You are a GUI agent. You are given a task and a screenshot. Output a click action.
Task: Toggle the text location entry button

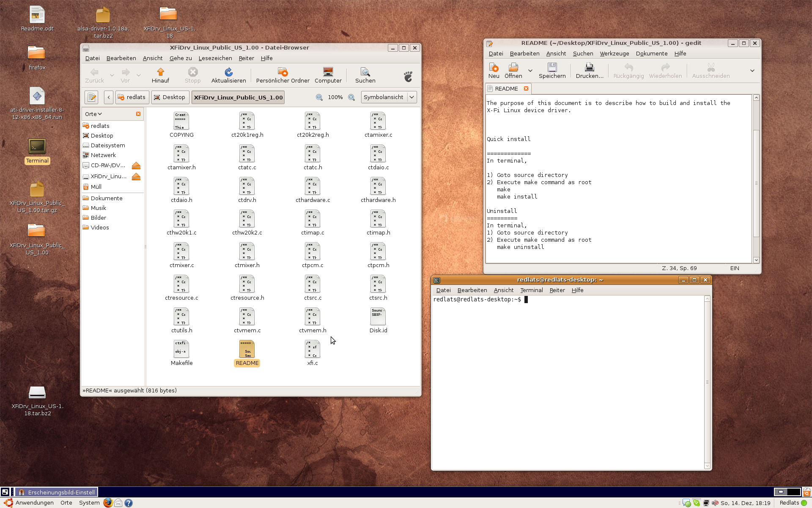91,97
